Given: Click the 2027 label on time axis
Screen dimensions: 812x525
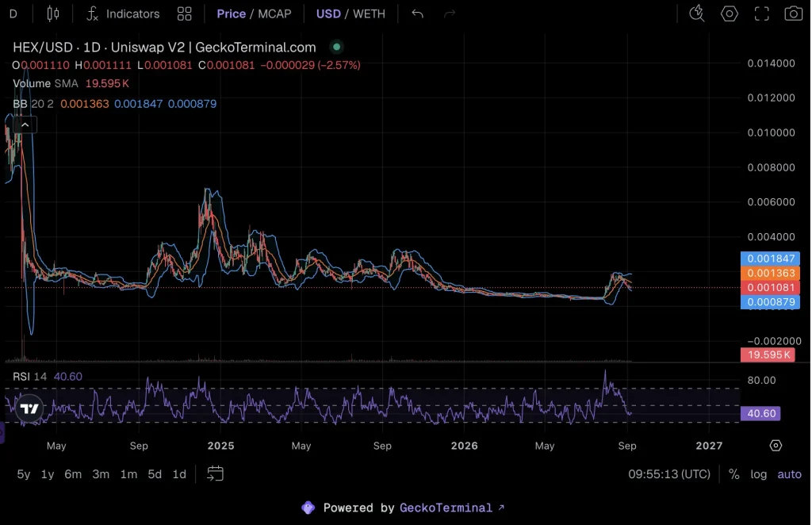Looking at the screenshot, I should coord(709,446).
